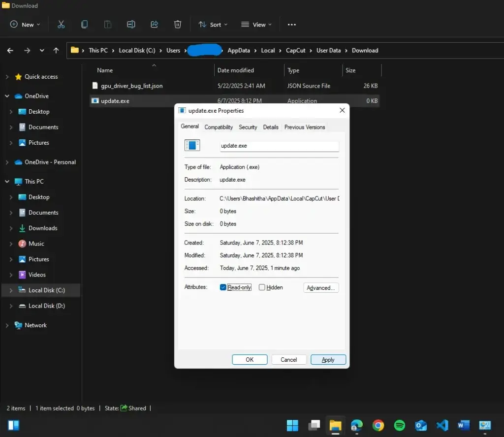Go up one folder level arrow
504x437 pixels.
(x=56, y=51)
